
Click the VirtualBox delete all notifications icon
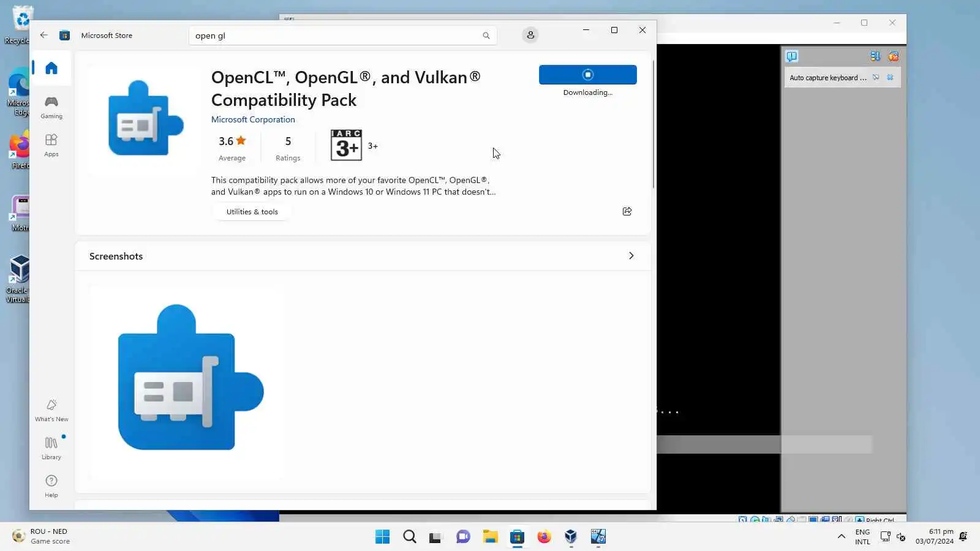pos(894,56)
